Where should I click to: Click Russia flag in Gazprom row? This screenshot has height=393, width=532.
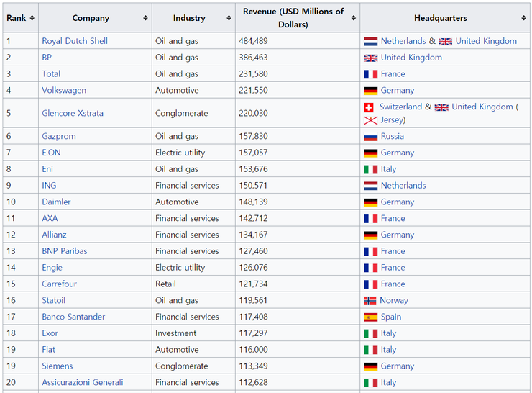pyautogui.click(x=370, y=137)
